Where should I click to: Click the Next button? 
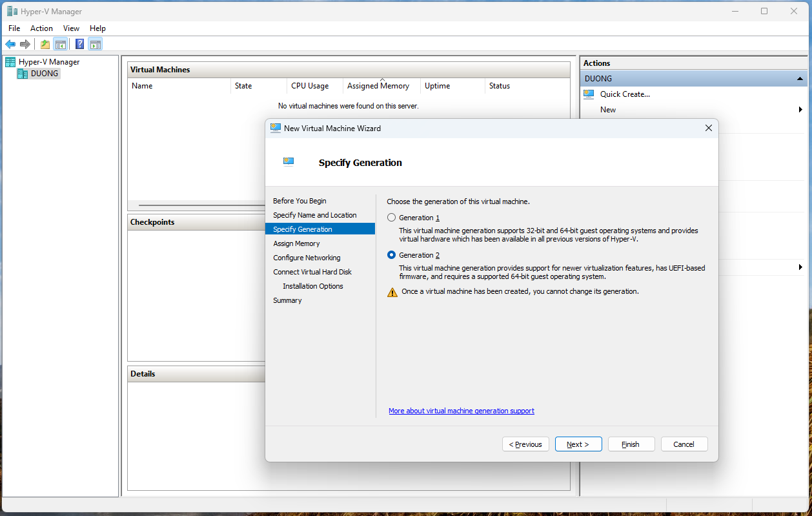pos(578,444)
